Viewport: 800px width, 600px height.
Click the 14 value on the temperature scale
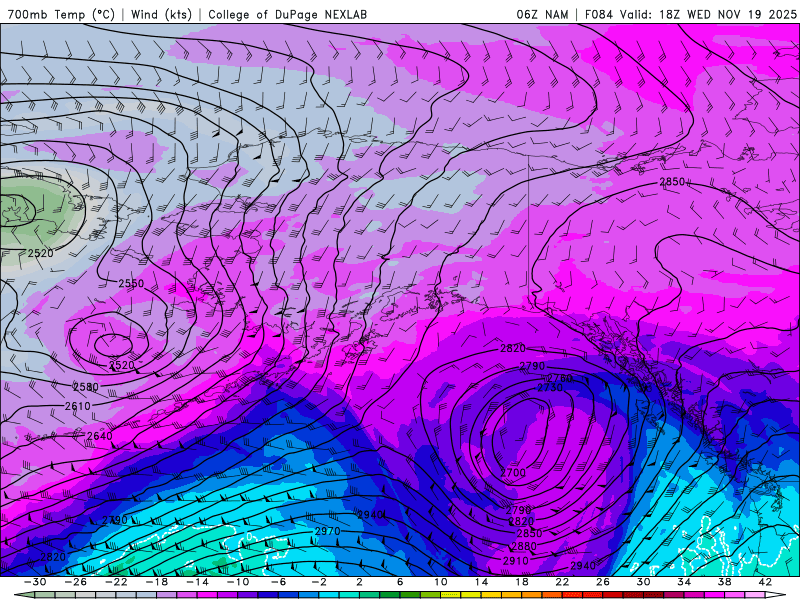481,582
